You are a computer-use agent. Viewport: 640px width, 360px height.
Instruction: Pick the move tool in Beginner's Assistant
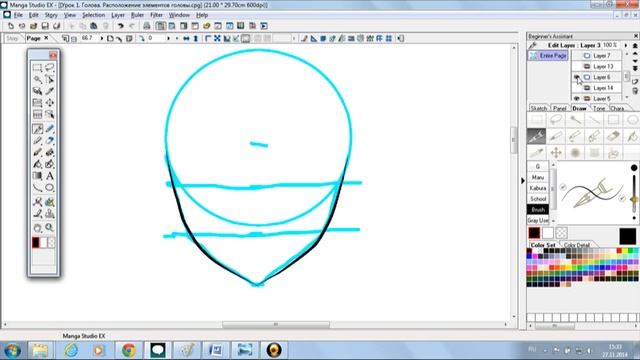556,153
